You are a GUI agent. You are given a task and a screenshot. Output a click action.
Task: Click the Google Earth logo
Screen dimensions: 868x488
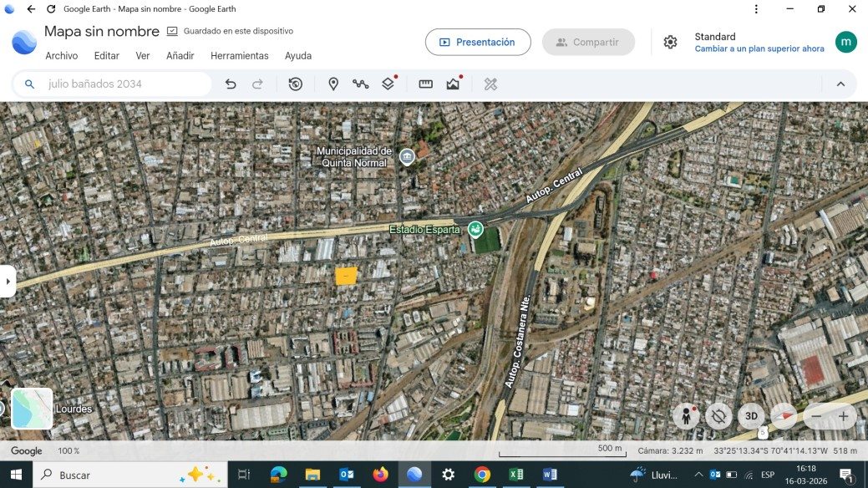click(24, 42)
